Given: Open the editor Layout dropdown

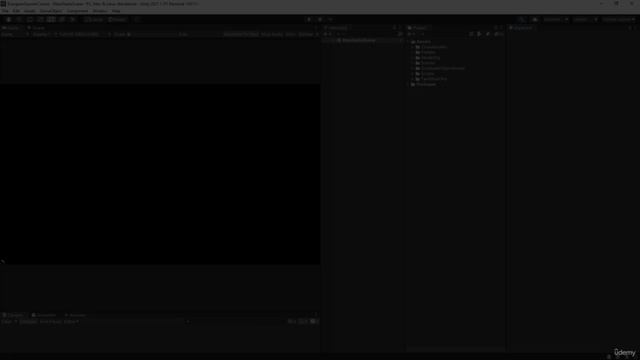Looking at the screenshot, I should [618, 20].
